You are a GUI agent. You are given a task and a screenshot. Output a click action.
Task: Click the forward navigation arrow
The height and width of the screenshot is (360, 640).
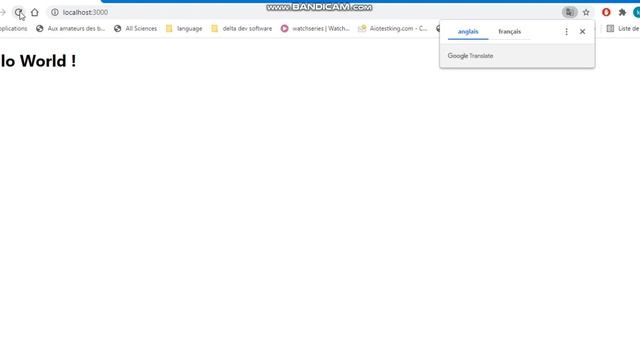click(x=3, y=12)
